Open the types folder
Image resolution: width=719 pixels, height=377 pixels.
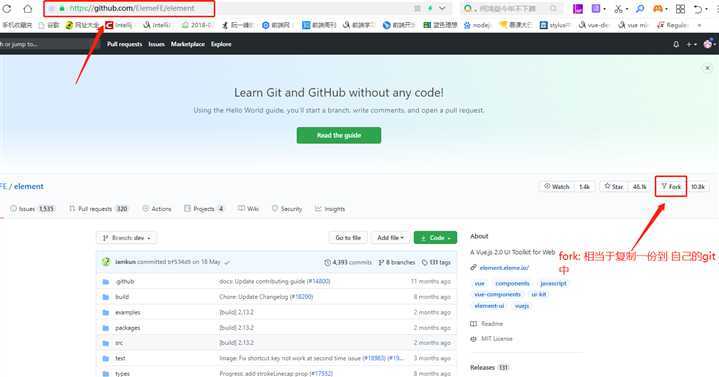click(122, 373)
